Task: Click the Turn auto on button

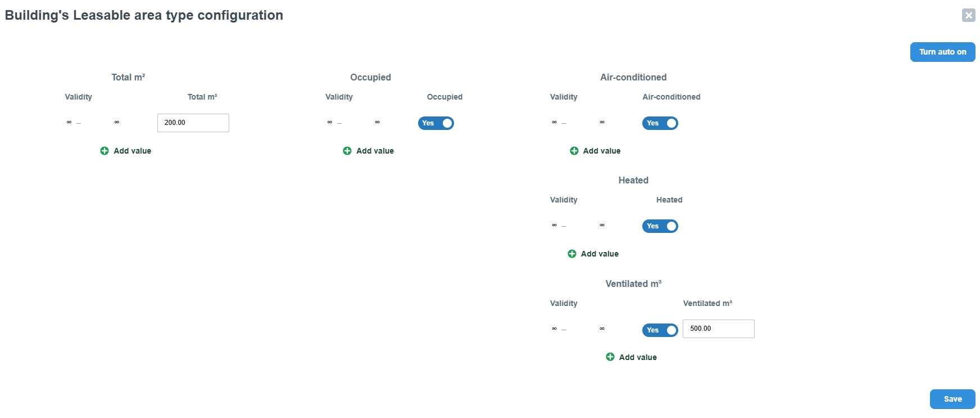Action: [x=943, y=52]
